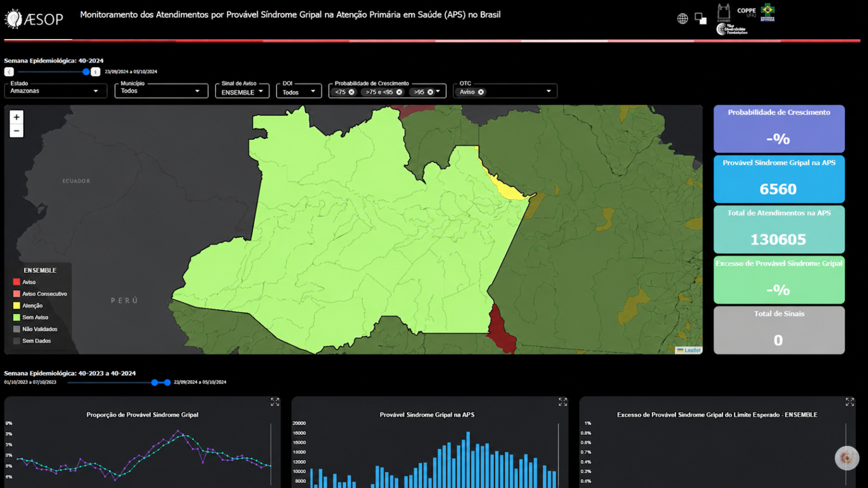Image resolution: width=868 pixels, height=488 pixels.
Task: Click the left handle of range slider
Action: pos(155,382)
